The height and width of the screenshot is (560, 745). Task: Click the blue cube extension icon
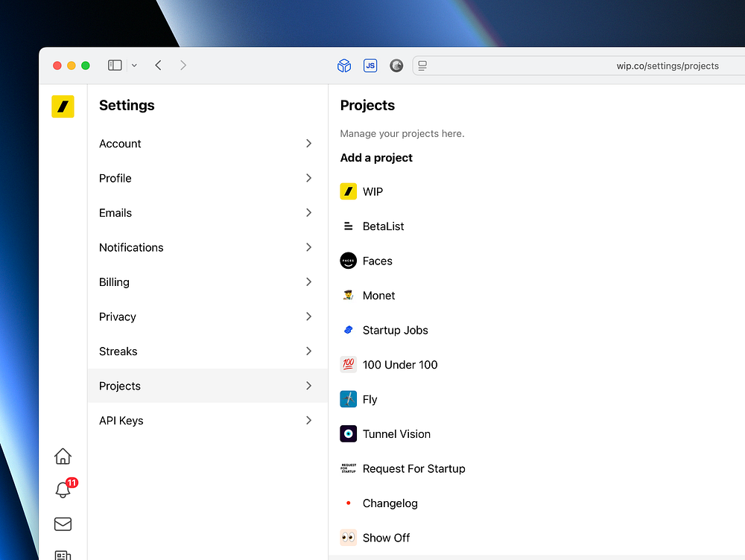tap(344, 66)
